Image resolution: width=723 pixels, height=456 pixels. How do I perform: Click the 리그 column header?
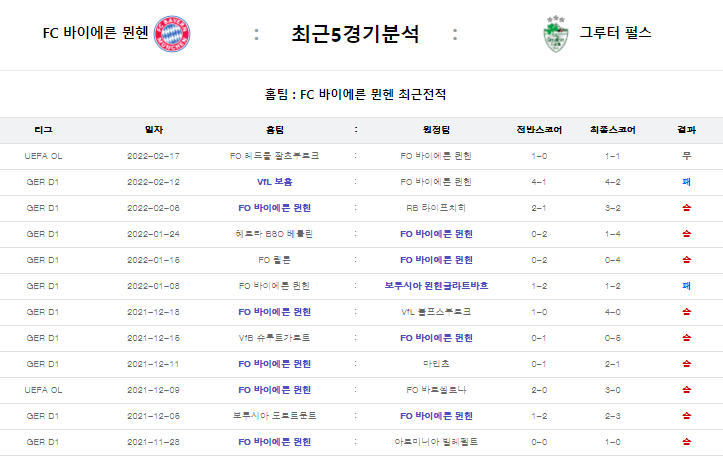pos(43,130)
